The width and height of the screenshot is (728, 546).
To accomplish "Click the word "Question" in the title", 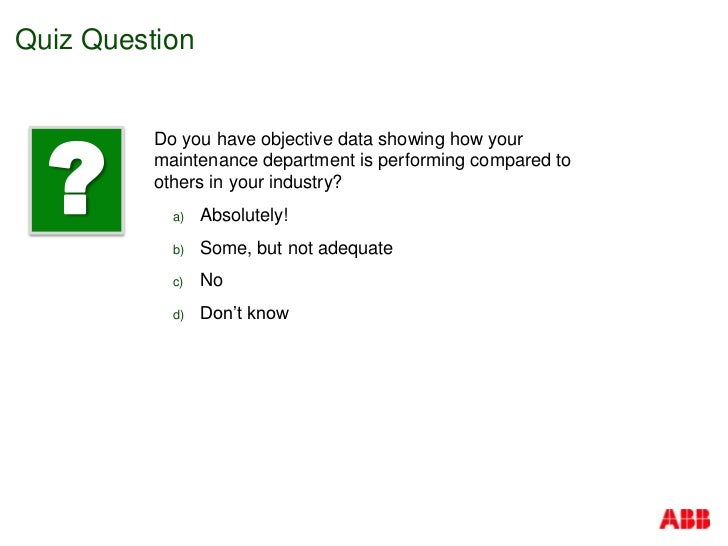I will [x=137, y=40].
